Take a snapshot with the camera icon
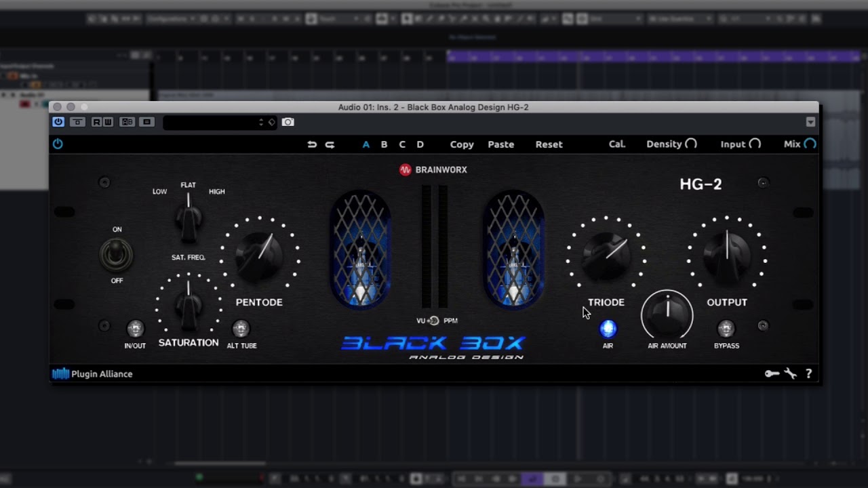 click(x=288, y=122)
